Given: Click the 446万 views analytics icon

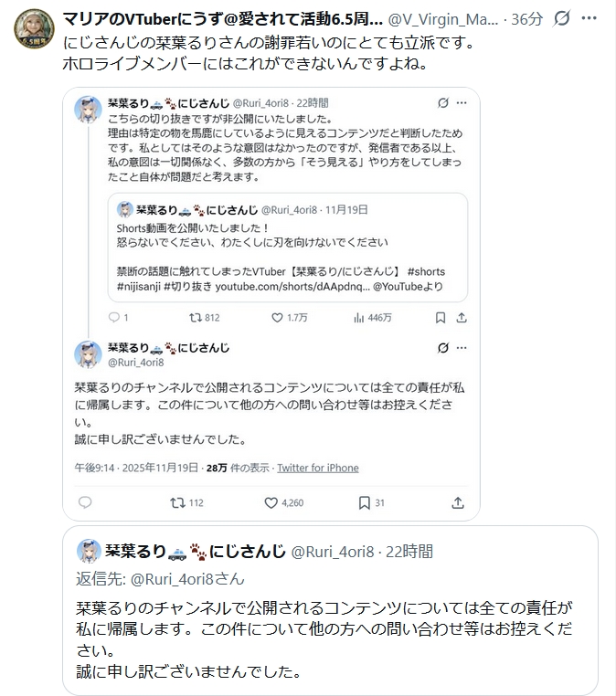Looking at the screenshot, I should (358, 318).
